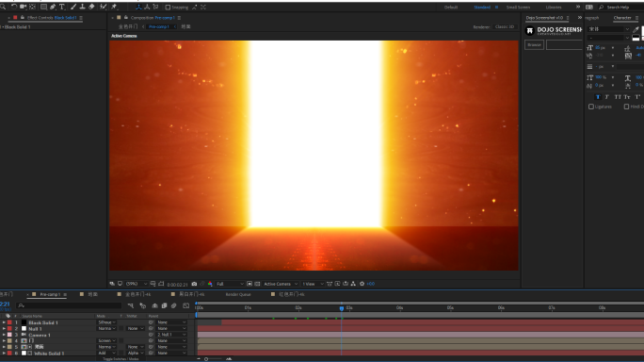This screenshot has width=644, height=362.
Task: Toggle transparency grid icon in viewer
Action: click(258, 284)
